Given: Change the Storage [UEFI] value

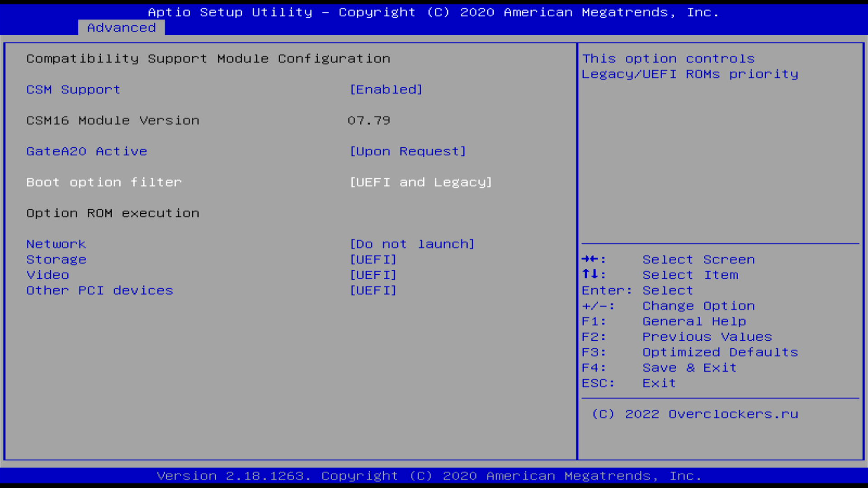Looking at the screenshot, I should [x=373, y=259].
